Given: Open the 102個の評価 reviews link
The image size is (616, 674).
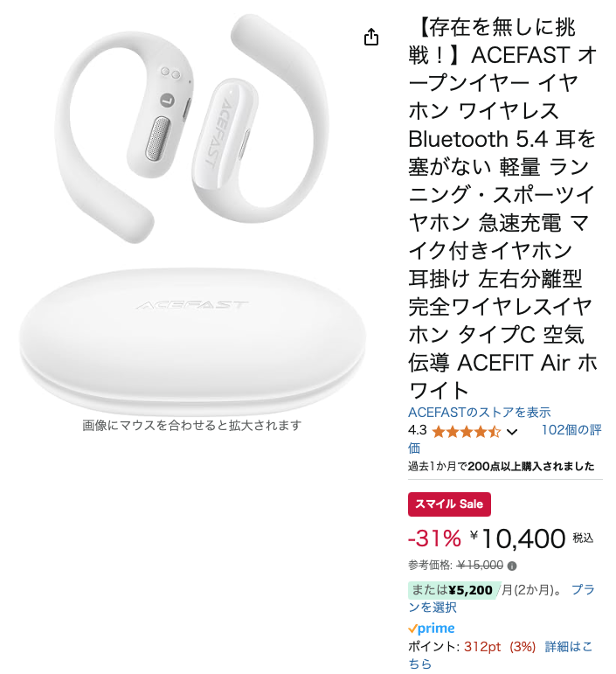Looking at the screenshot, I should pyautogui.click(x=505, y=439).
